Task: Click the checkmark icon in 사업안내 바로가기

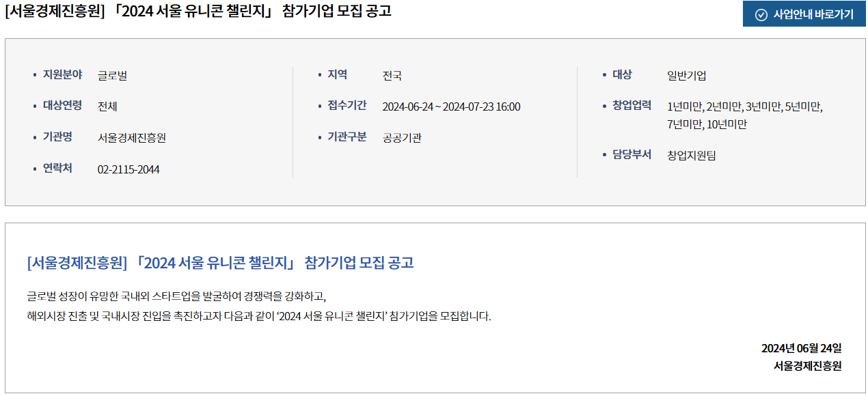Action: [x=761, y=15]
